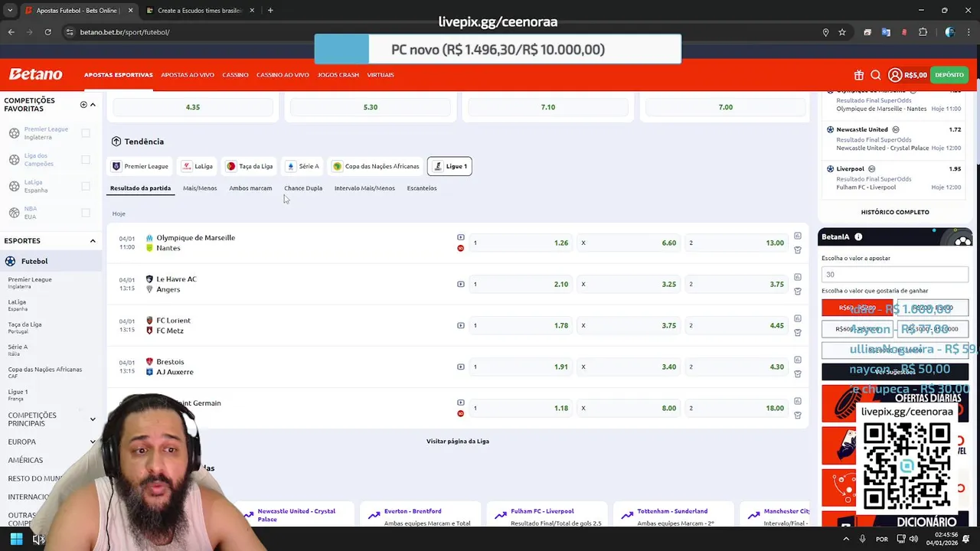Open statistics icon for FC Lorient match
The image size is (980, 551).
(797, 318)
